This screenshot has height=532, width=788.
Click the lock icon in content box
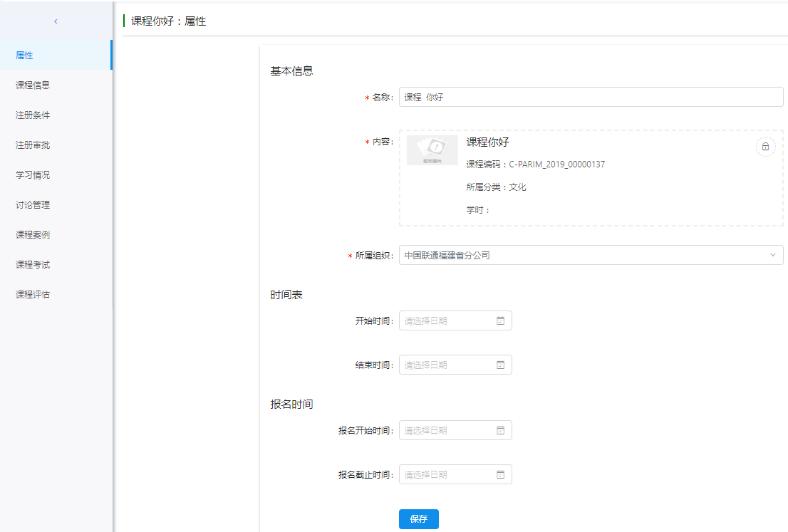(x=765, y=147)
